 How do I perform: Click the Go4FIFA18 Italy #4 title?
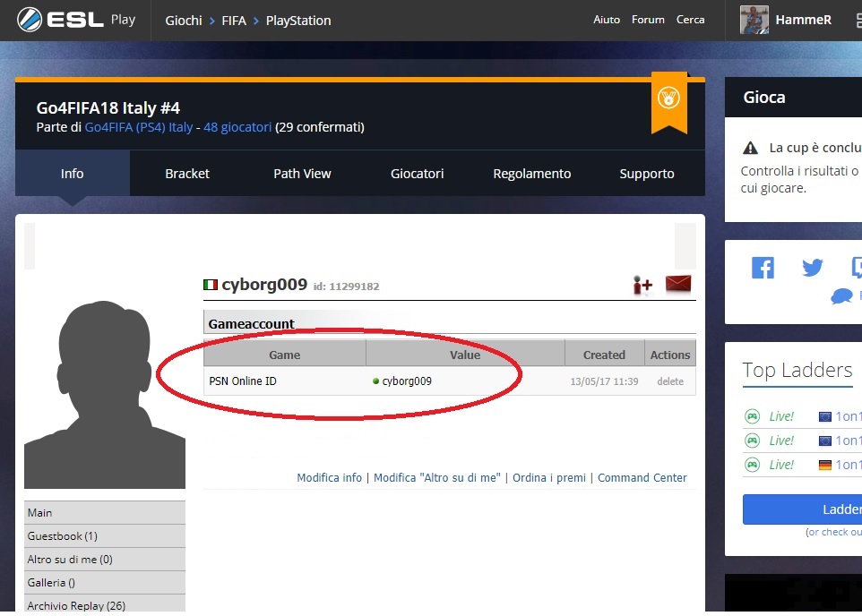point(108,108)
